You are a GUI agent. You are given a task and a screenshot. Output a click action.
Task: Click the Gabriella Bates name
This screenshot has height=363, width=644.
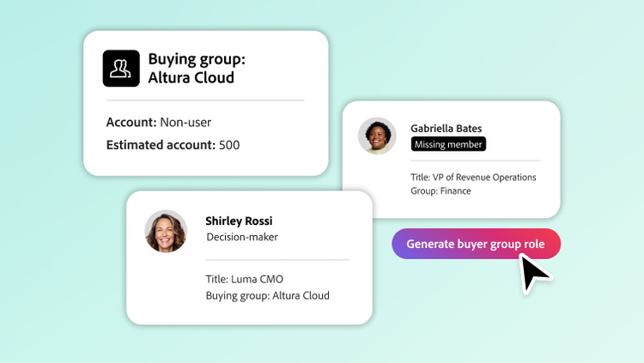point(446,128)
